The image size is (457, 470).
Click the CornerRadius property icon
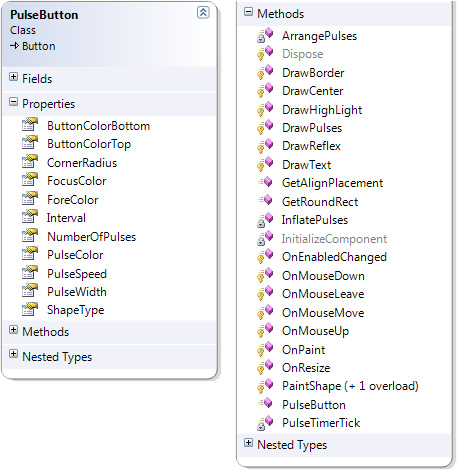pyautogui.click(x=30, y=161)
